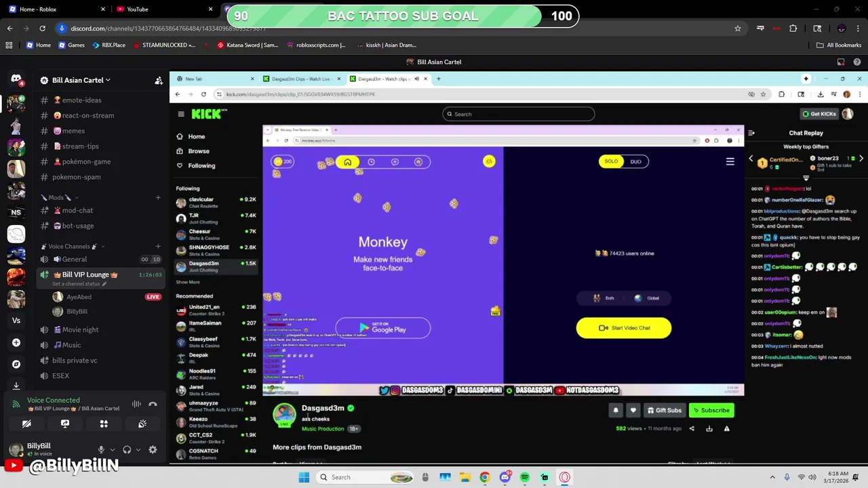Click Discord share your screen icon

tap(65, 424)
